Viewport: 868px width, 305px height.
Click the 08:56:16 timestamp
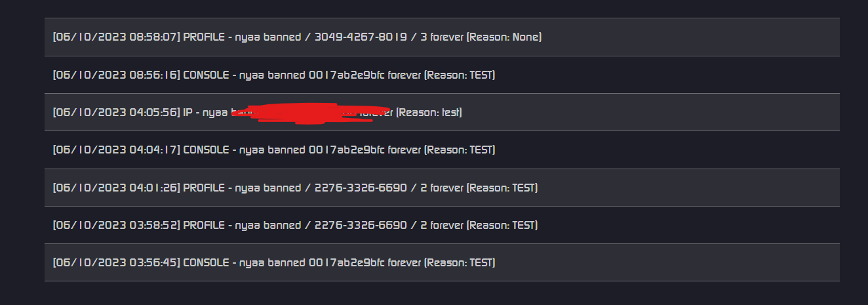point(117,75)
